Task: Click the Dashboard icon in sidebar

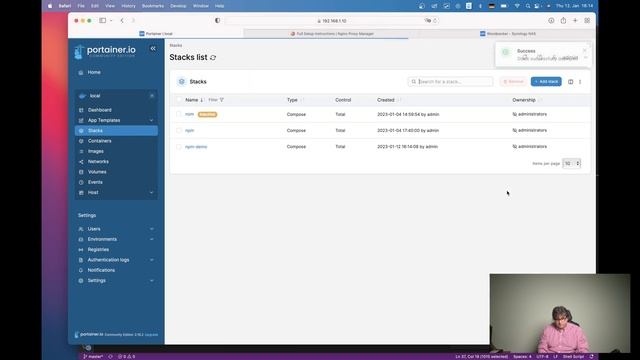Action: (81, 110)
